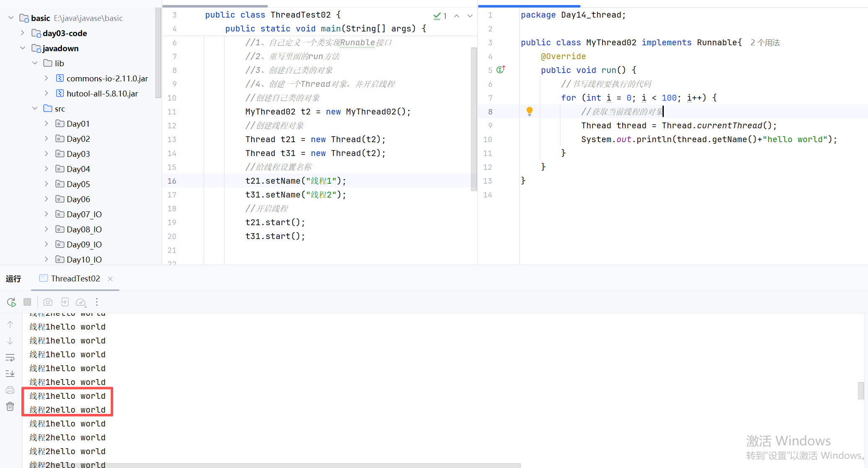
Task: Select Day04 package in project tree
Action: (78, 169)
